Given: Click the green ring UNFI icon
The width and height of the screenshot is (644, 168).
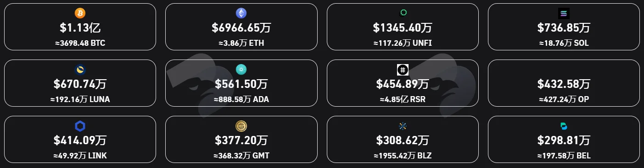Looking at the screenshot, I should 403,13.
